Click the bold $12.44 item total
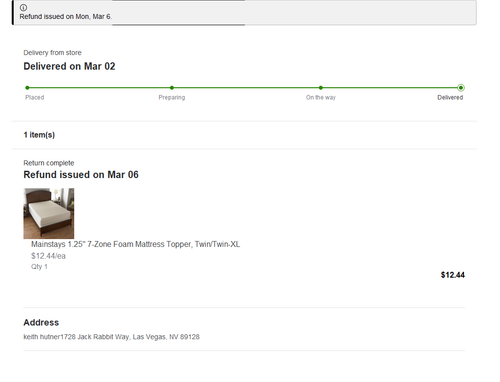This screenshot has width=500, height=382. [453, 275]
